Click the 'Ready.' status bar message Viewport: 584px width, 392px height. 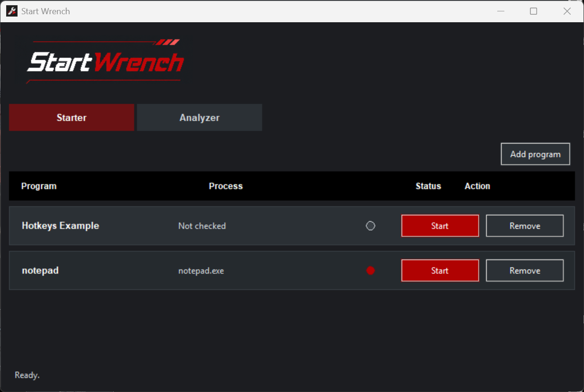point(27,375)
